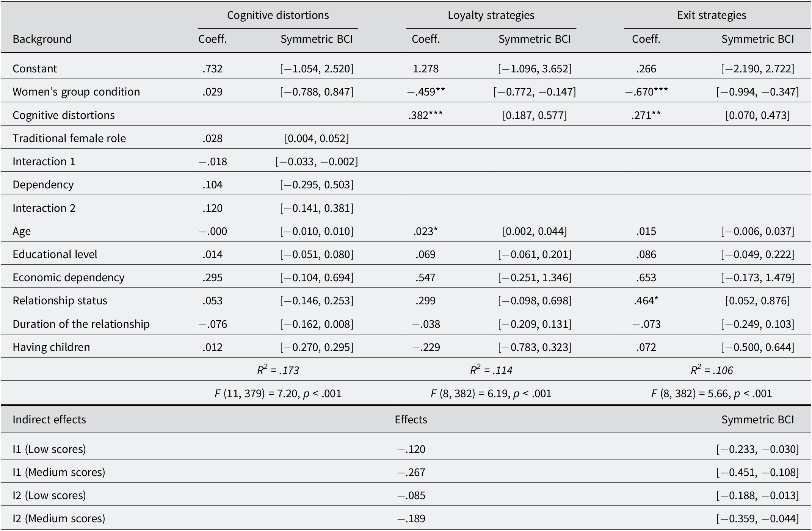The image size is (812, 531).
Task: Click the 'Having children' row label
Action: click(51, 347)
